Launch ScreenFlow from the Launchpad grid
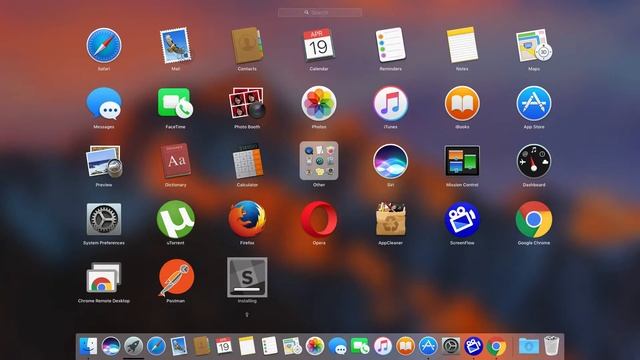Screen dimensions: 640x360 (462, 219)
